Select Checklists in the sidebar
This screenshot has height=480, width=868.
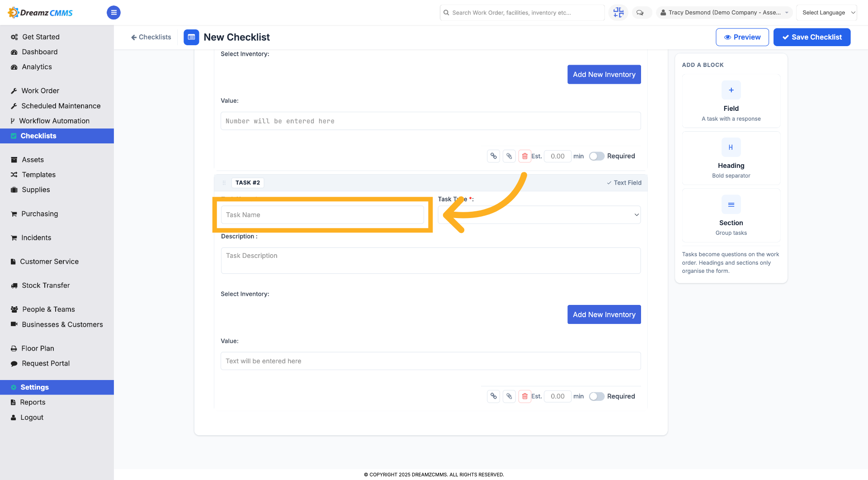click(x=57, y=136)
